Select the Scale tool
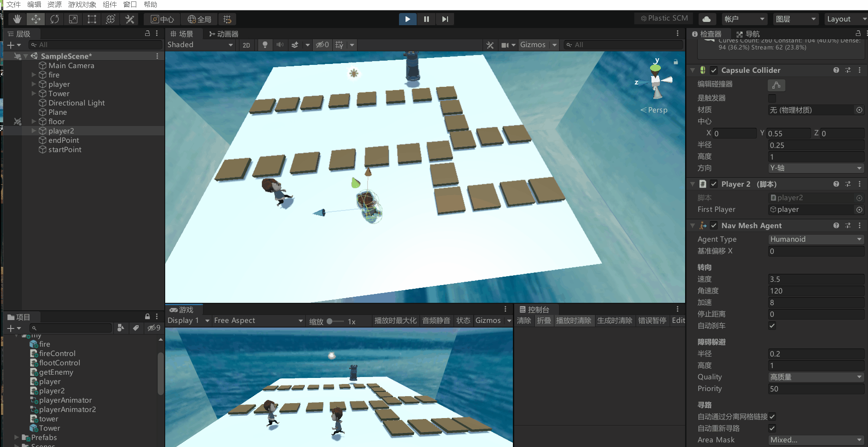This screenshot has height=447, width=868. (x=73, y=19)
